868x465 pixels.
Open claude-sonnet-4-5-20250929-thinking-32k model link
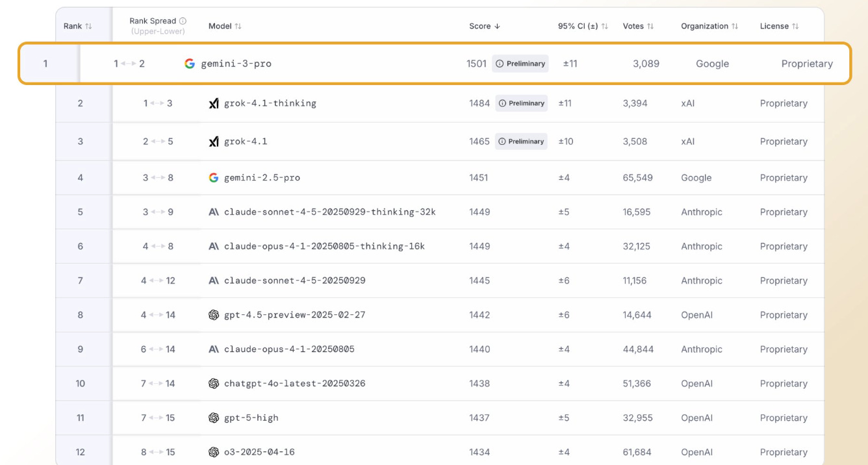point(330,212)
